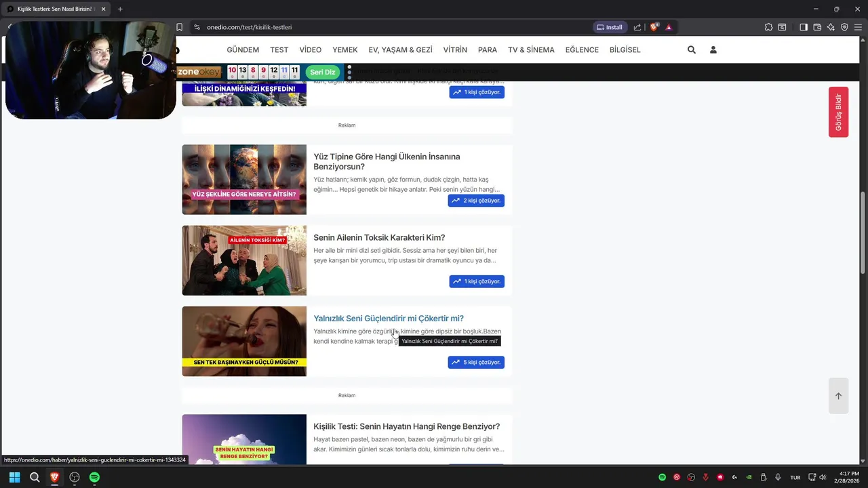Click the '2 kişi çözüyor' badge
Viewport: 868px width, 488px height.
(x=476, y=201)
